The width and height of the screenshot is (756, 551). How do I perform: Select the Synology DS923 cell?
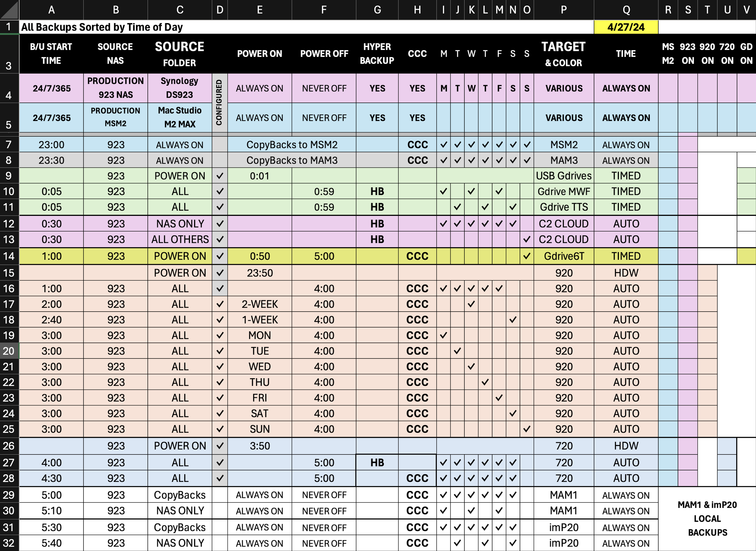[180, 88]
